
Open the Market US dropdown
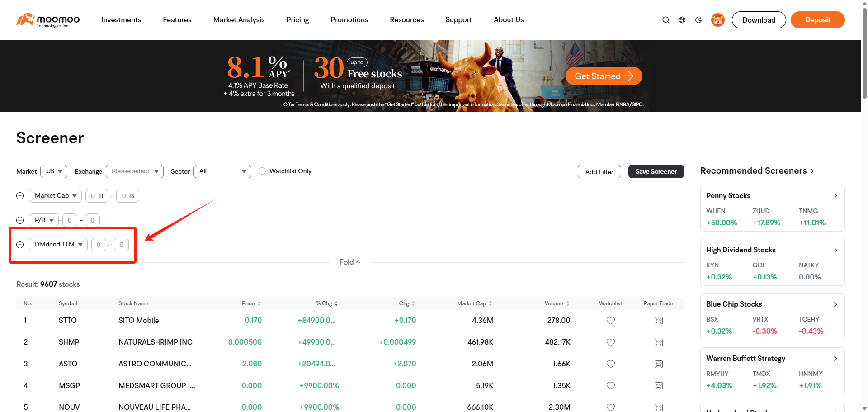point(54,171)
